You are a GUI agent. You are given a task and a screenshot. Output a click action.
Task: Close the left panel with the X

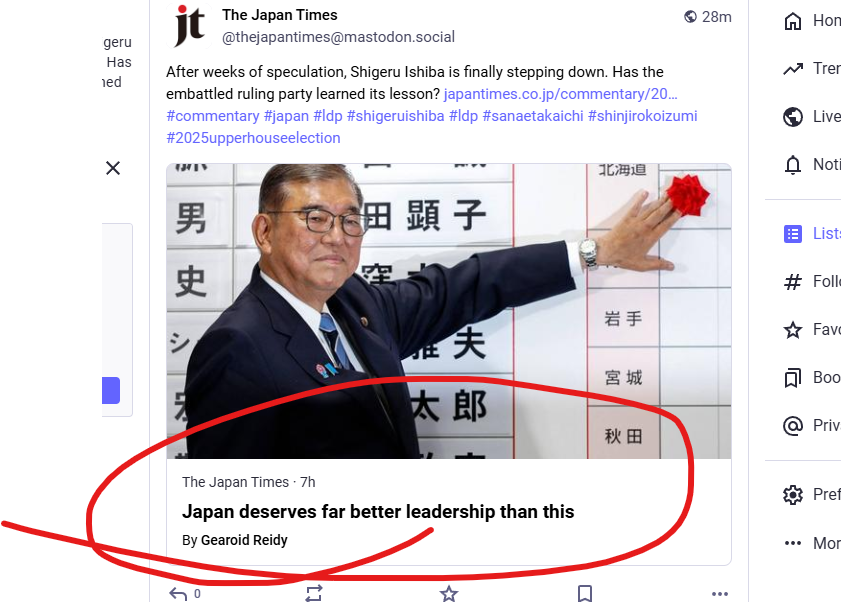pos(113,168)
